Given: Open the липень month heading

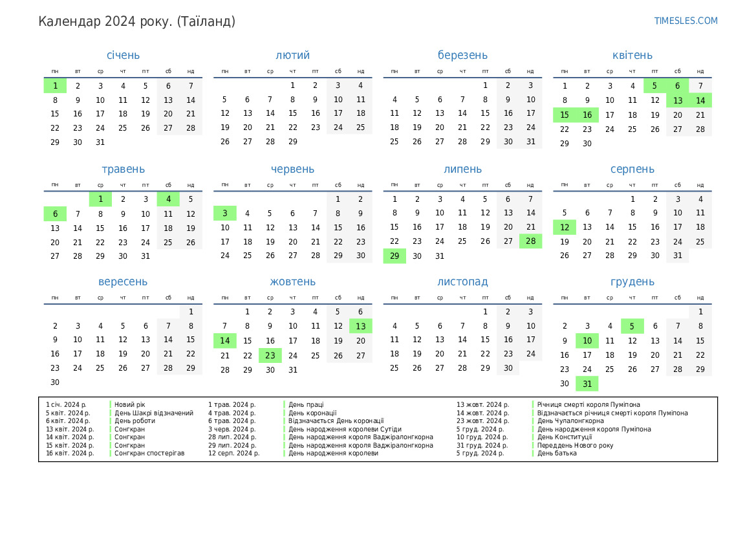Looking at the screenshot, I should 462,169.
